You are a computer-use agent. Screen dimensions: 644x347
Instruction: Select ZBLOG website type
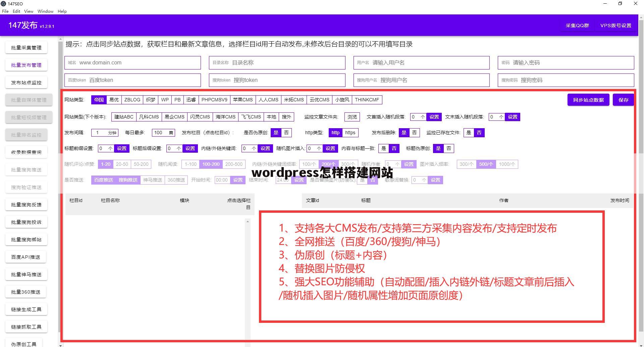(x=132, y=100)
